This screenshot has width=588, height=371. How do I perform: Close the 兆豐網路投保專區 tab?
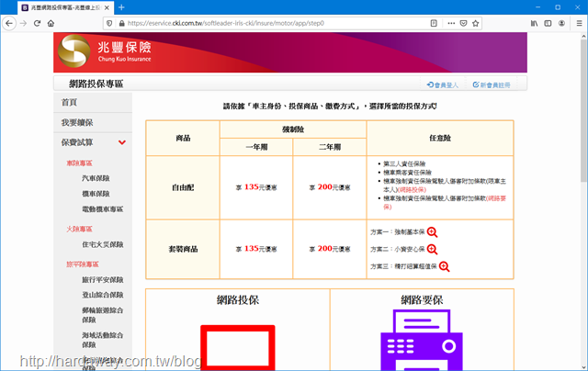(107, 7)
